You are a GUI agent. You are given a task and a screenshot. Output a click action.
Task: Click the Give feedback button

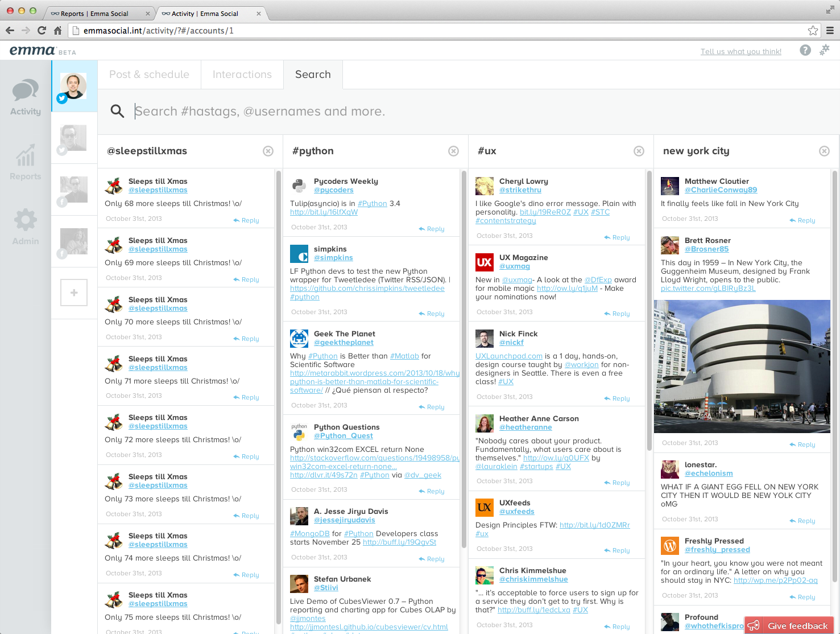789,625
